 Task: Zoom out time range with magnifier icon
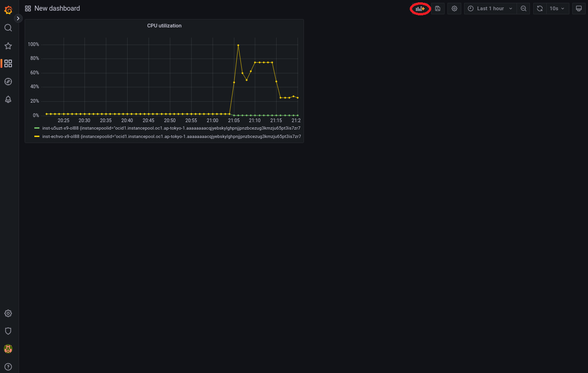click(523, 8)
